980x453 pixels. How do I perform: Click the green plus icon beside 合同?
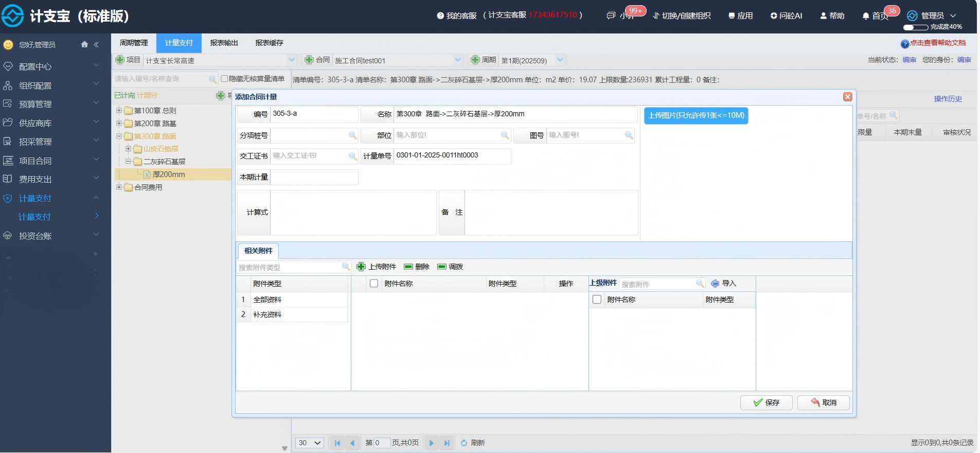pos(309,60)
